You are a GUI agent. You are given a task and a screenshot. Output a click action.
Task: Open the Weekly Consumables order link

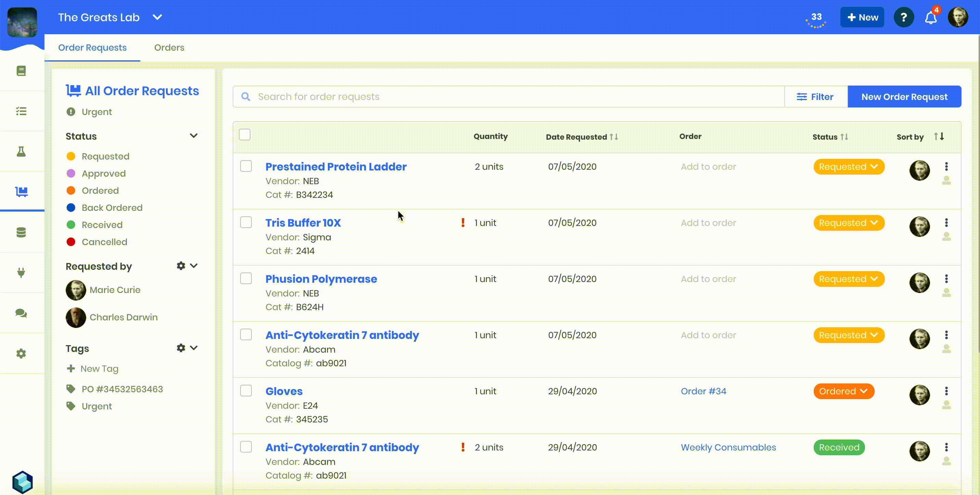(728, 447)
